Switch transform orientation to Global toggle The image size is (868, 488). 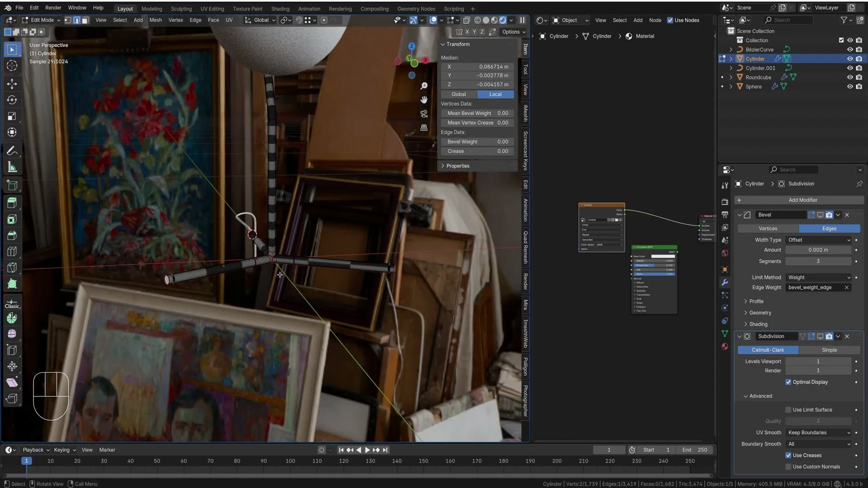tap(458, 94)
